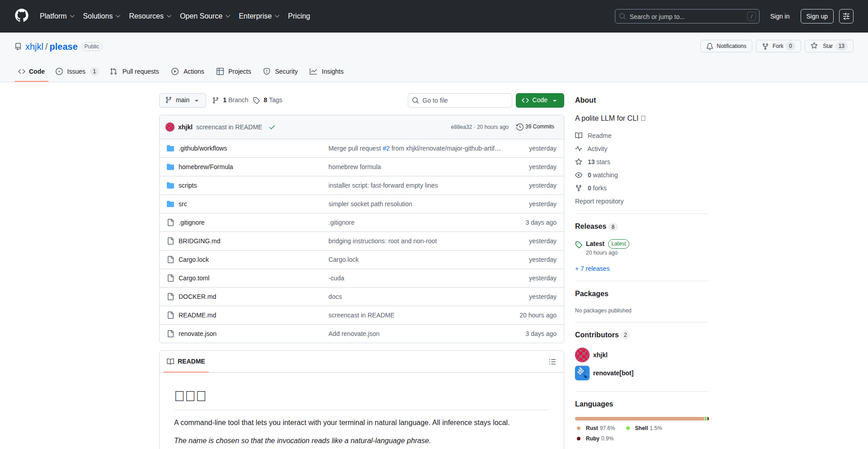This screenshot has height=449, width=868.
Task: Click the Report repository link
Action: (599, 201)
